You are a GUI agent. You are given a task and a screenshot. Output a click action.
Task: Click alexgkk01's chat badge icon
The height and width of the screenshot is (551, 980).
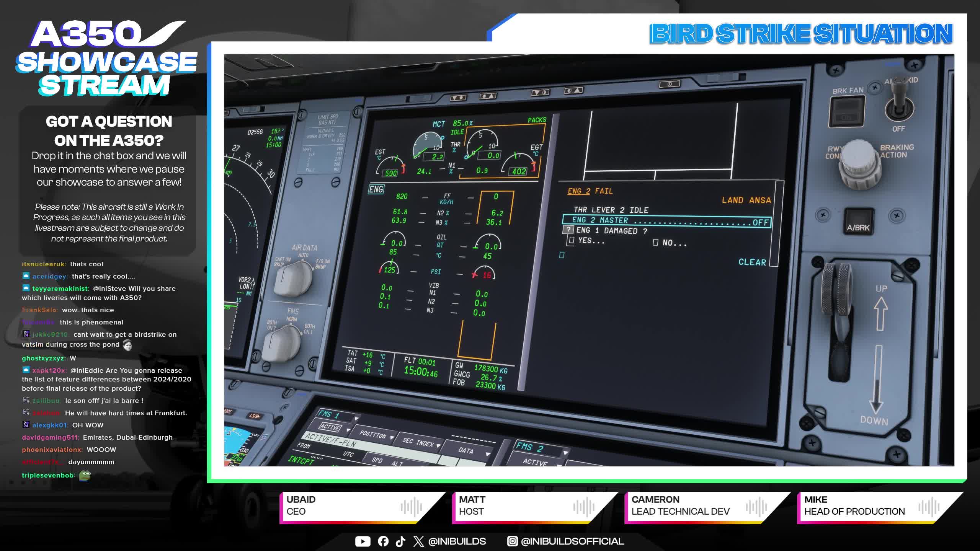tap(26, 424)
